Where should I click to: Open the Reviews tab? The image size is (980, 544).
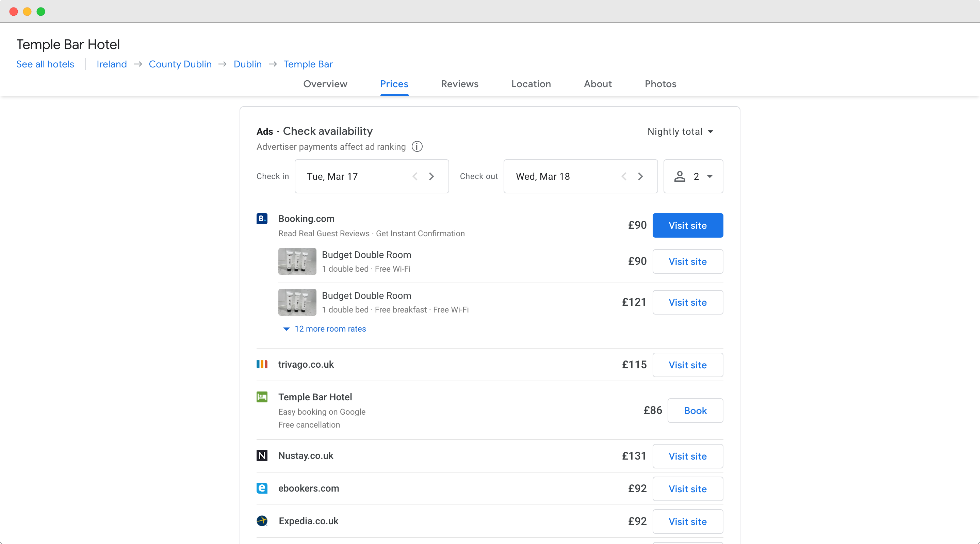click(x=460, y=84)
